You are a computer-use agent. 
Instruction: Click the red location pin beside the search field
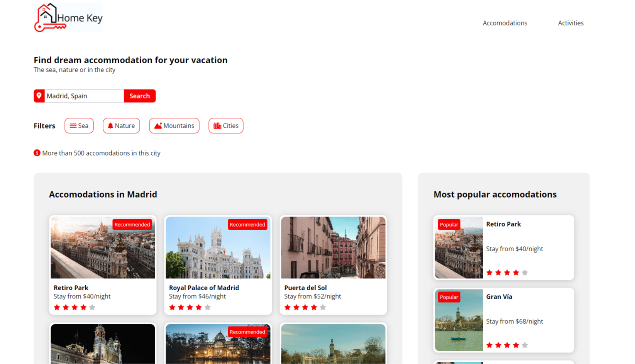click(x=39, y=96)
